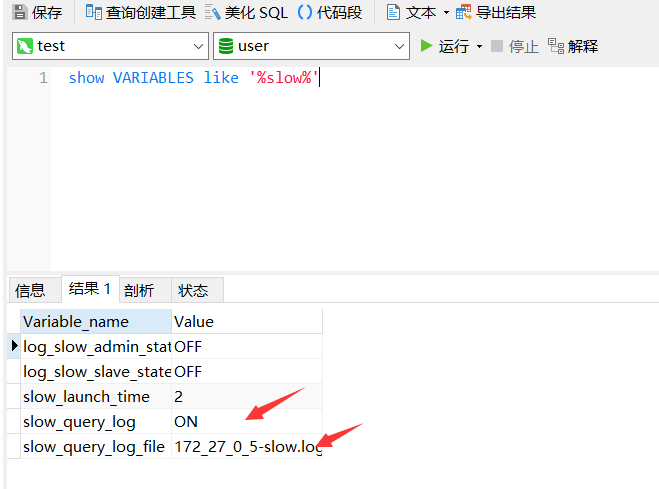
Task: Click into the SQL editor text line
Action: tap(194, 78)
